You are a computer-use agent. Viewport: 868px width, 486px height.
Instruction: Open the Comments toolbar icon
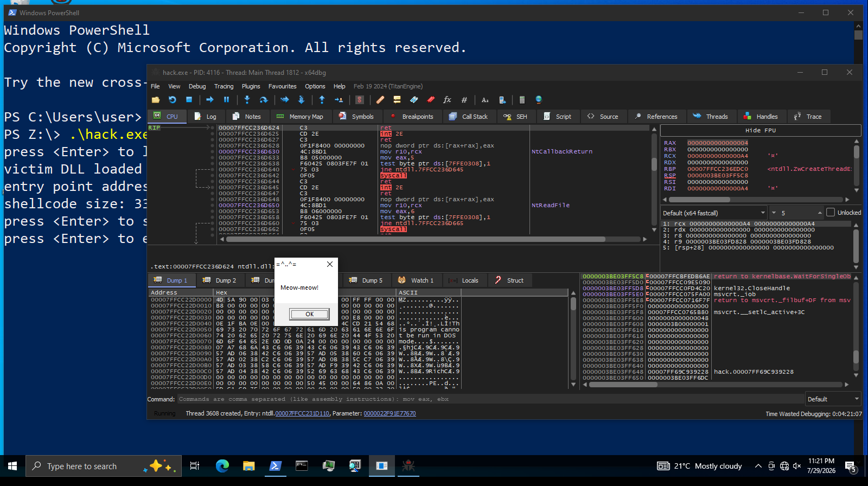coord(397,100)
